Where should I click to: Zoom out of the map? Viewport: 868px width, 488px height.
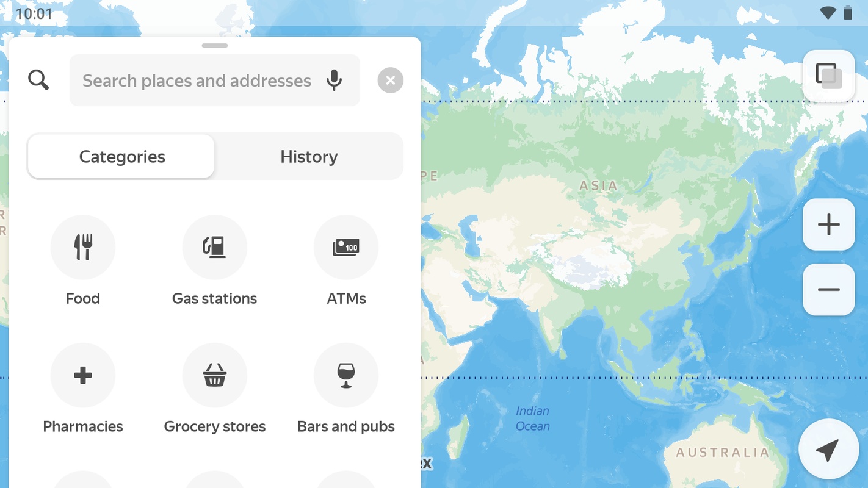point(828,290)
